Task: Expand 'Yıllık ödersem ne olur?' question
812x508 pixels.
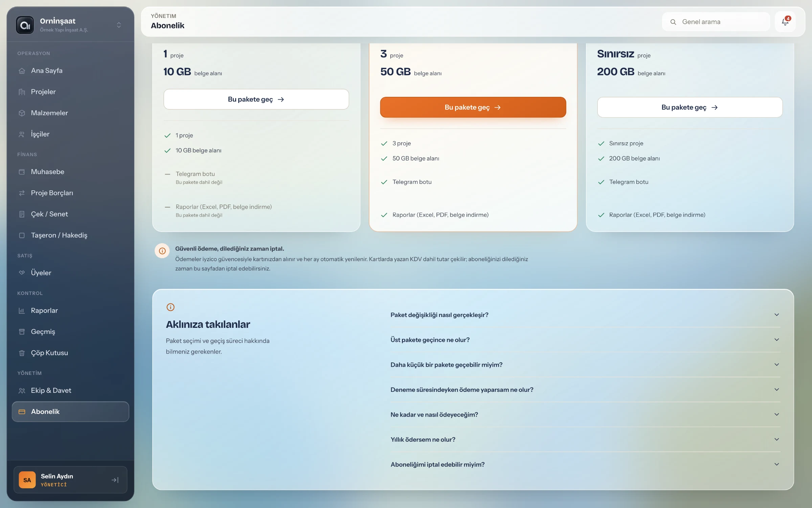Action: [x=585, y=439]
